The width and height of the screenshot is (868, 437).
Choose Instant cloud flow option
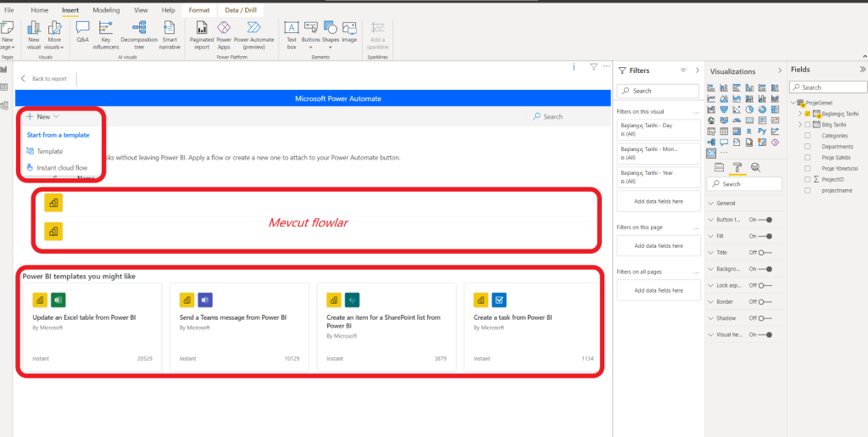tap(61, 168)
